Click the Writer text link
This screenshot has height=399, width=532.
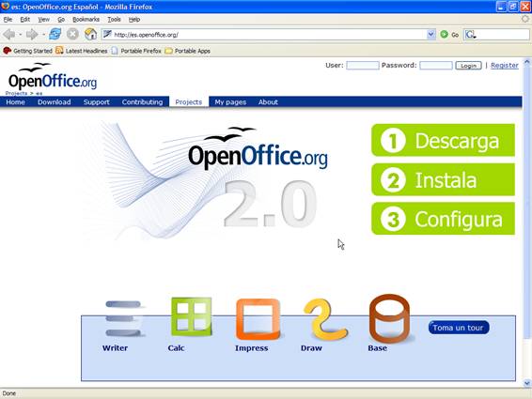(115, 348)
